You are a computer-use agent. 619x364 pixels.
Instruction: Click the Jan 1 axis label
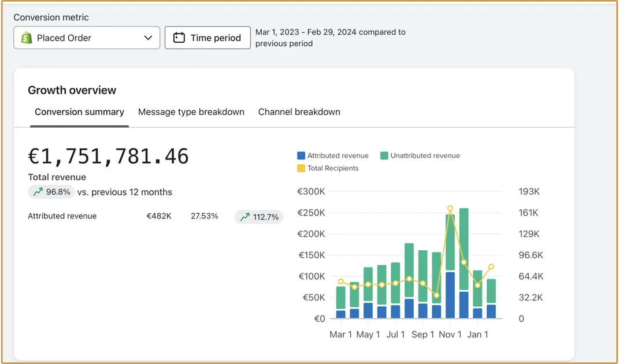pyautogui.click(x=477, y=335)
